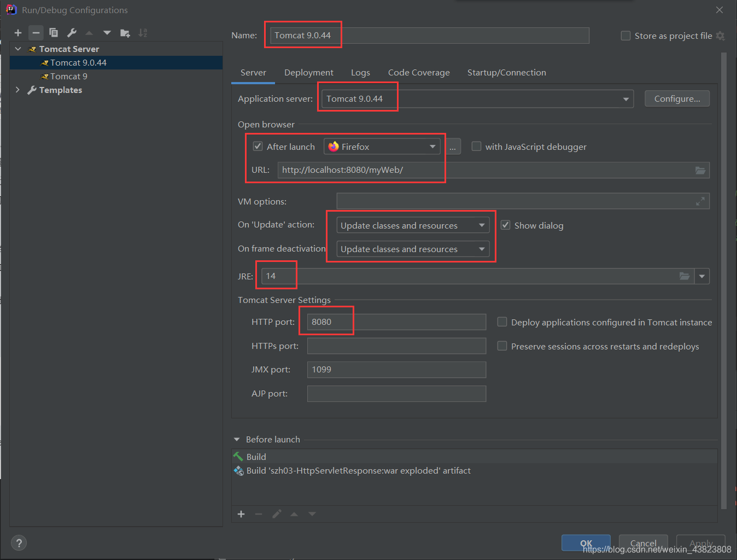This screenshot has width=737, height=560.
Task: Toggle After launch checkbox
Action: (x=258, y=147)
